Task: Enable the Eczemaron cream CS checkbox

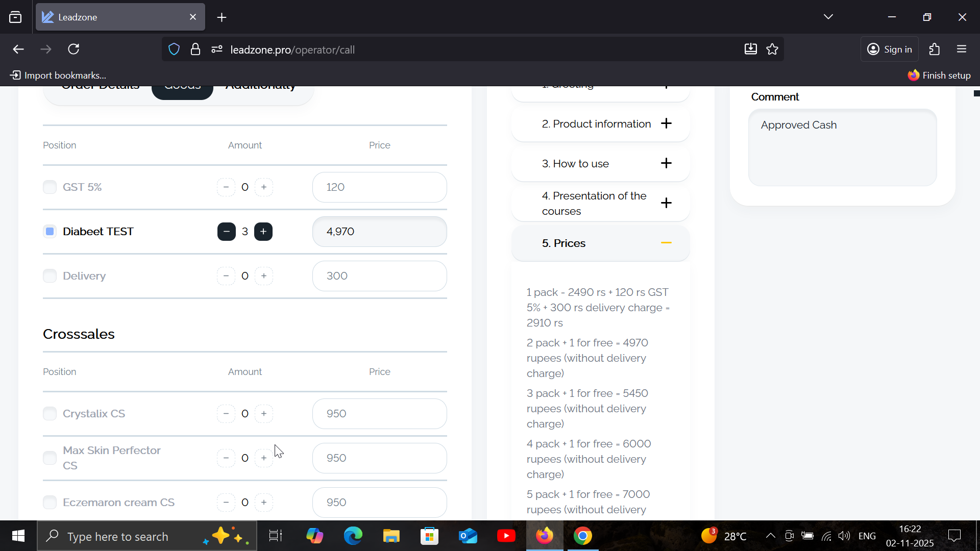Action: tap(50, 503)
